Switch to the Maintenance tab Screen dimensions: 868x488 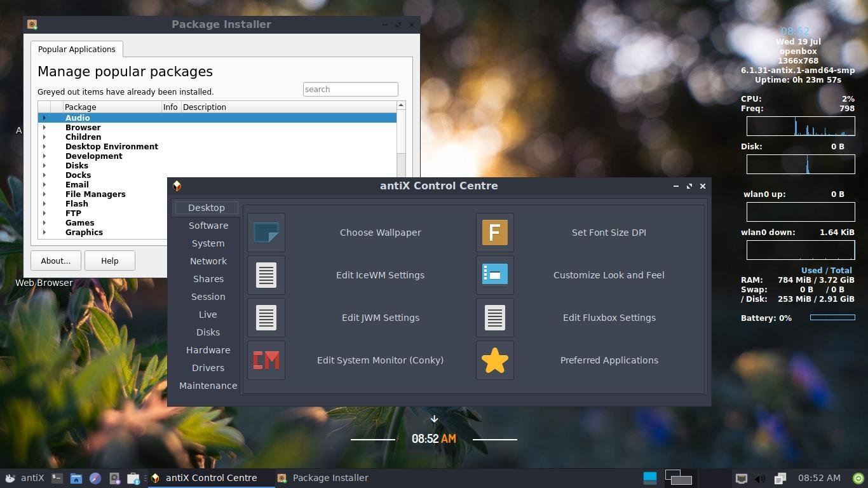tap(208, 386)
